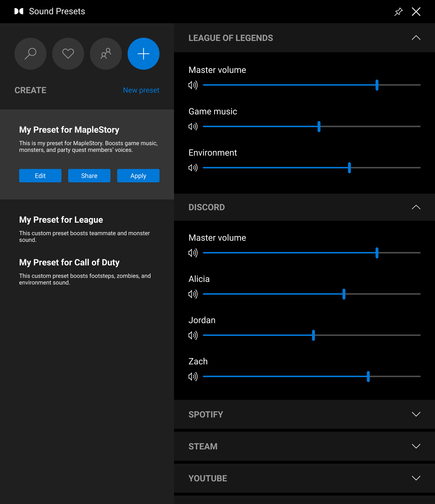Collapse the League of Legends section
This screenshot has width=435, height=504.
pyautogui.click(x=416, y=38)
